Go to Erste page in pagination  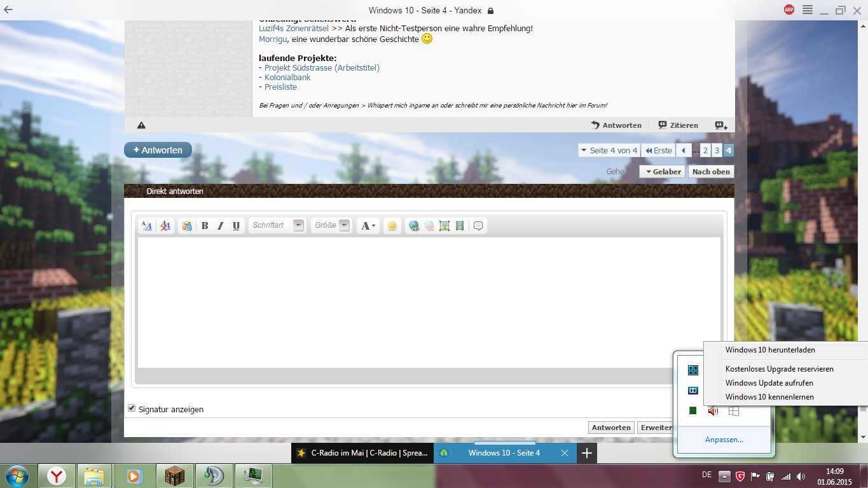pyautogui.click(x=658, y=151)
